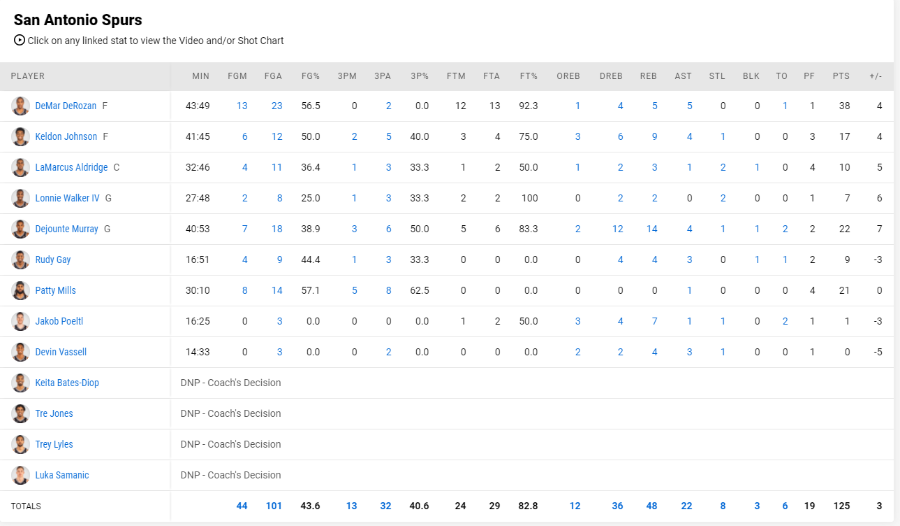
Task: View team total 48 rebounds
Action: point(651,506)
